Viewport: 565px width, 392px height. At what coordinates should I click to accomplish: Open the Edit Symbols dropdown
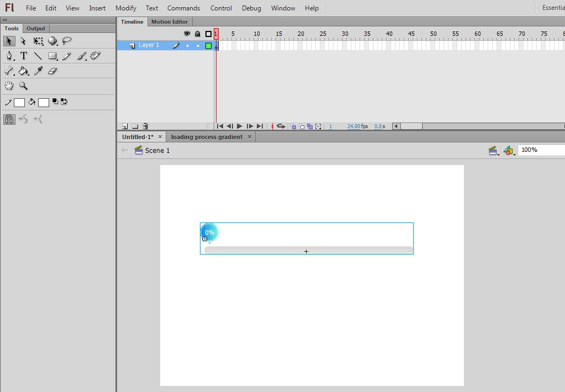click(509, 151)
